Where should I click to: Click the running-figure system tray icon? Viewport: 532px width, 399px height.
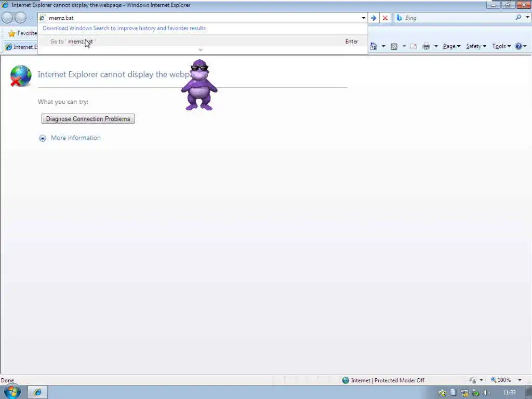click(x=442, y=393)
